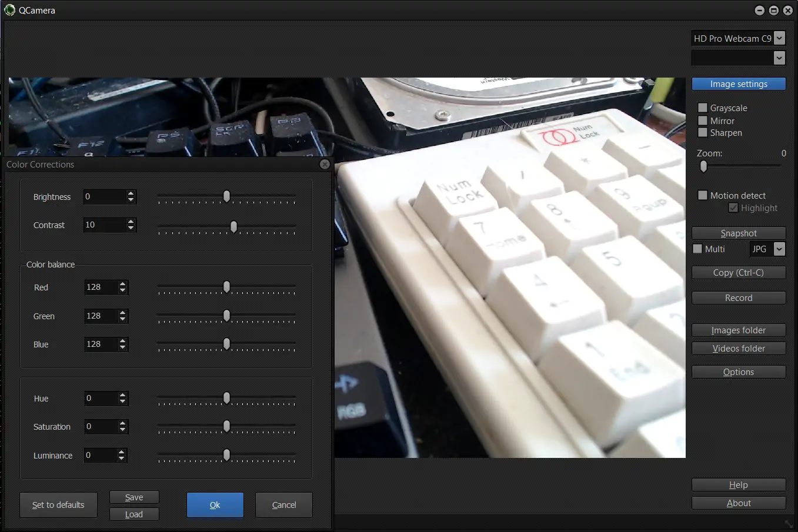Take a Snapshot
The image size is (798, 532).
[739, 233]
